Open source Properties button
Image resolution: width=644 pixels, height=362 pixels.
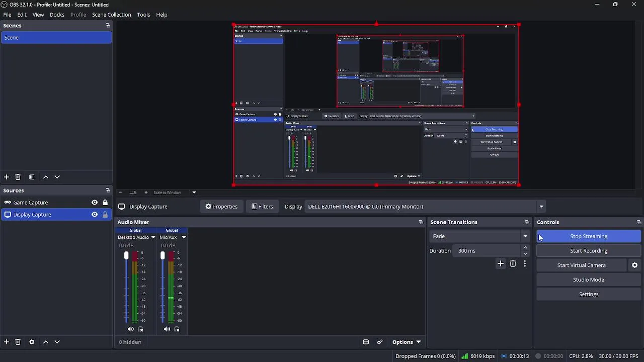(x=221, y=207)
